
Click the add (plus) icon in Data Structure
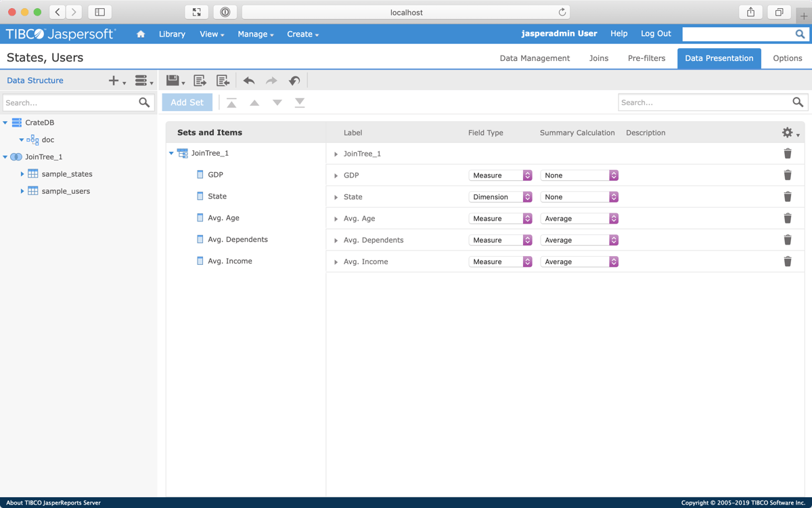point(114,81)
